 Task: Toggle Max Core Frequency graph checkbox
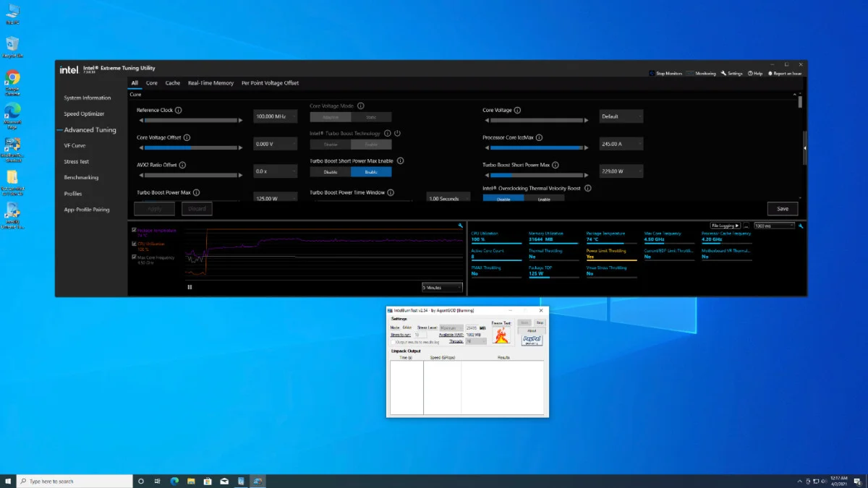[x=134, y=257]
